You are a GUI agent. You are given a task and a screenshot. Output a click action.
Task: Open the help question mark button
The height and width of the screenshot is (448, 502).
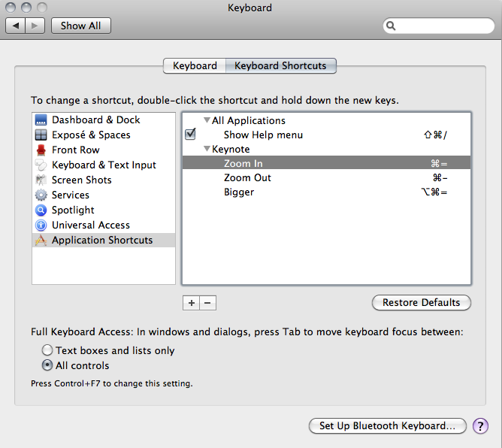[480, 426]
